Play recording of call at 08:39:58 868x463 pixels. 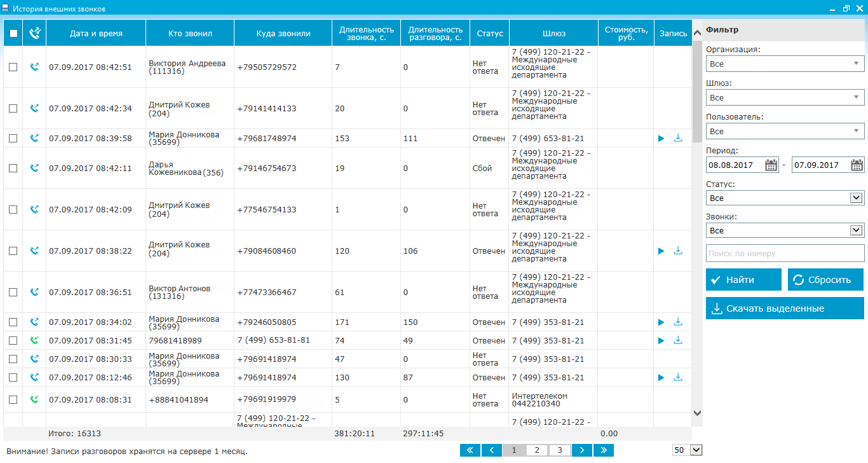pyautogui.click(x=661, y=138)
